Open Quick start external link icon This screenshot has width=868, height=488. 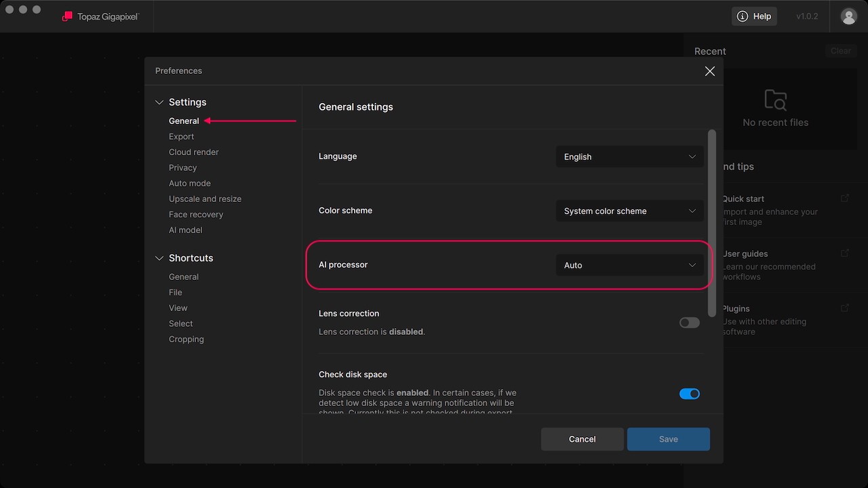pyautogui.click(x=844, y=198)
